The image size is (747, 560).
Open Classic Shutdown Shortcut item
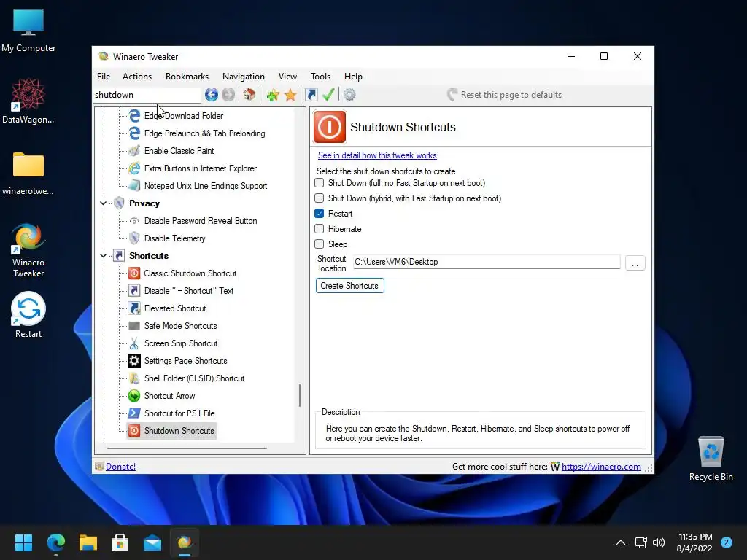click(x=190, y=273)
